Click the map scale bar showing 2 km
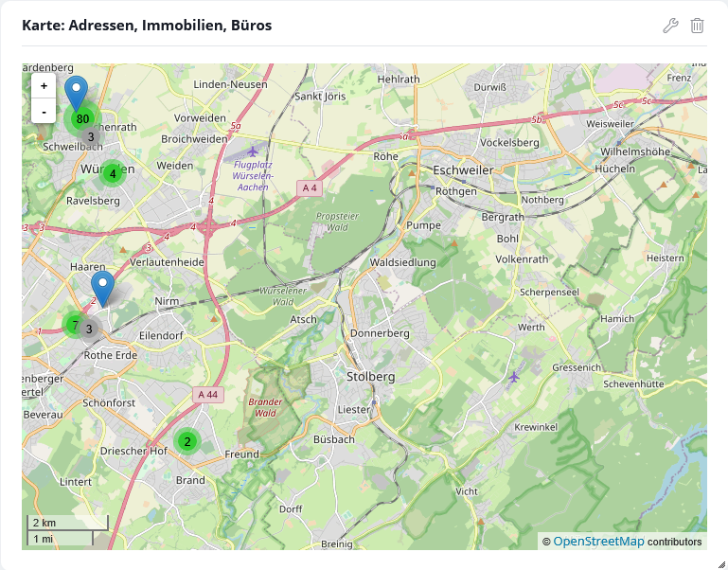Image resolution: width=728 pixels, height=570 pixels. (x=66, y=523)
